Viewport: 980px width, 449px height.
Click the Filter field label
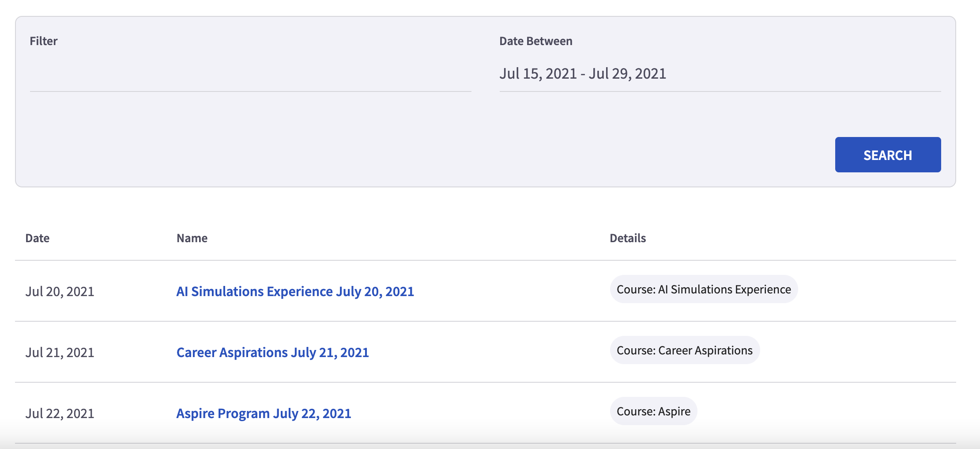44,41
